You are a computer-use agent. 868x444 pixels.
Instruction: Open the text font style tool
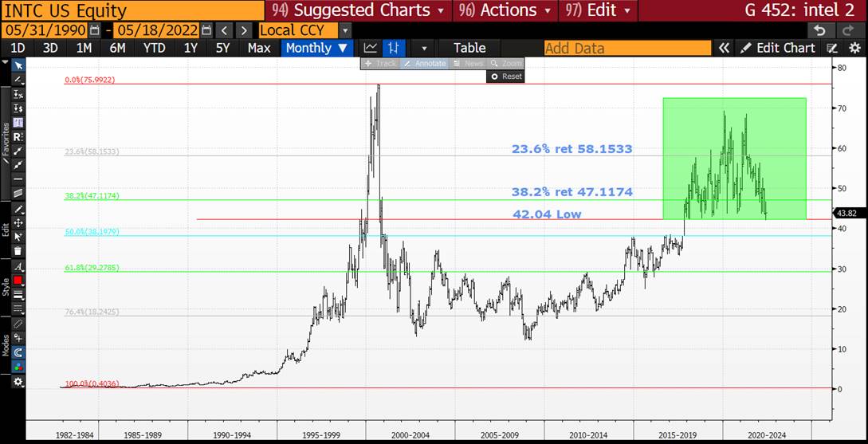18,267
